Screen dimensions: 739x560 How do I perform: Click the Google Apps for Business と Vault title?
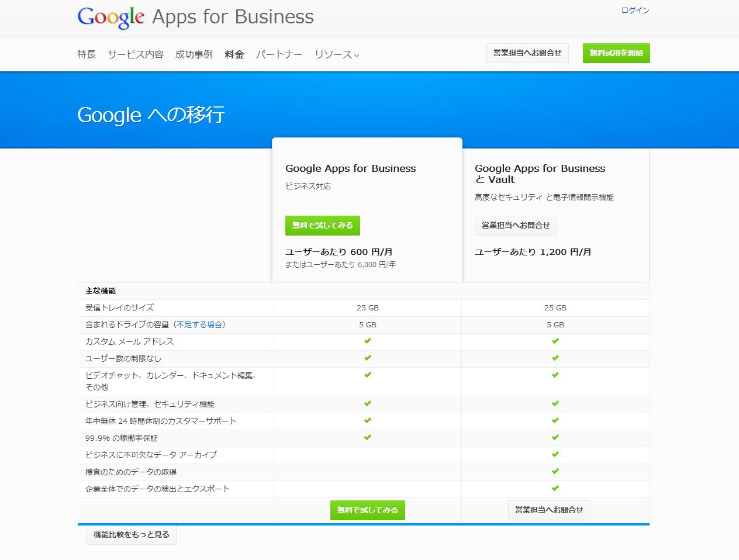[x=540, y=174]
